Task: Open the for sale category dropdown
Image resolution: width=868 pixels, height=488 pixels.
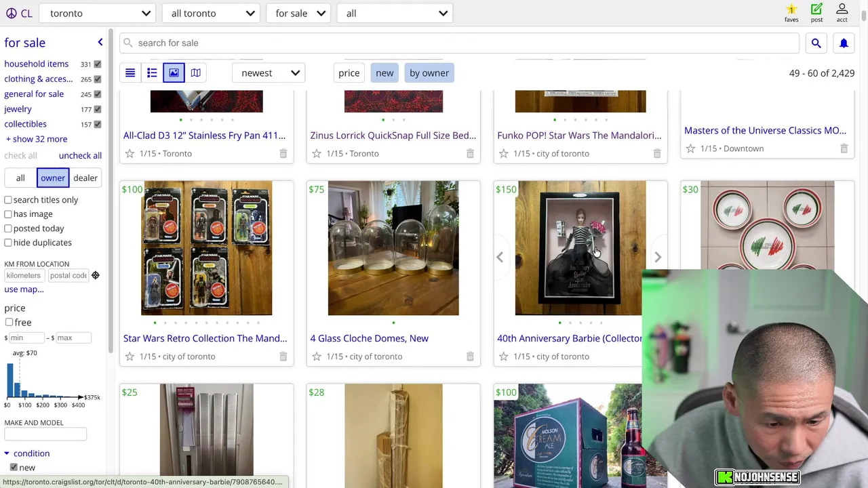Action: (x=298, y=13)
